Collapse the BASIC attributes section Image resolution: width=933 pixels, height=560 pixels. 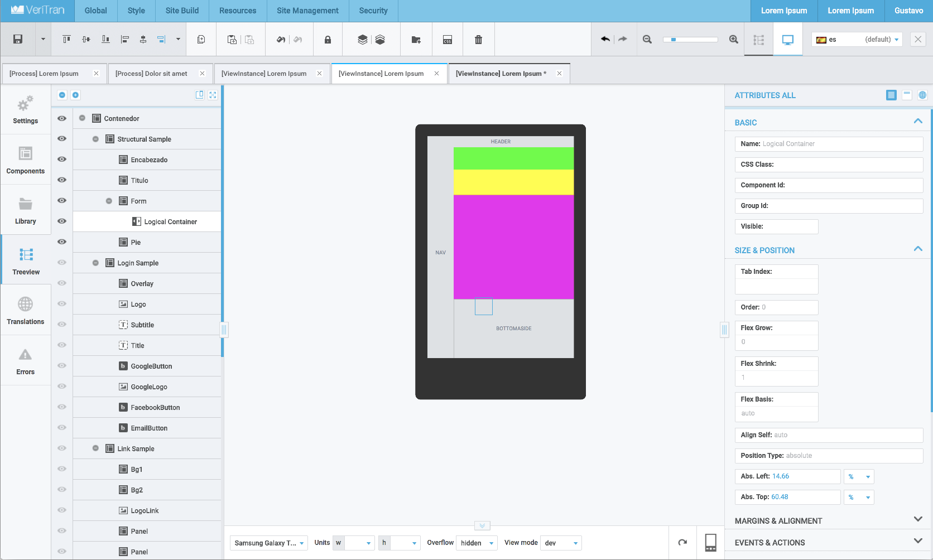(918, 121)
